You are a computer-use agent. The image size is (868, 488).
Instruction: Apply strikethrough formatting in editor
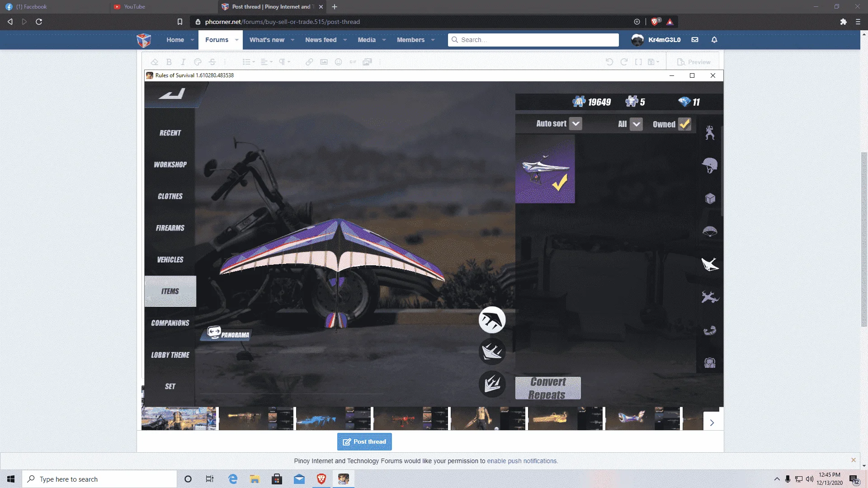point(212,62)
